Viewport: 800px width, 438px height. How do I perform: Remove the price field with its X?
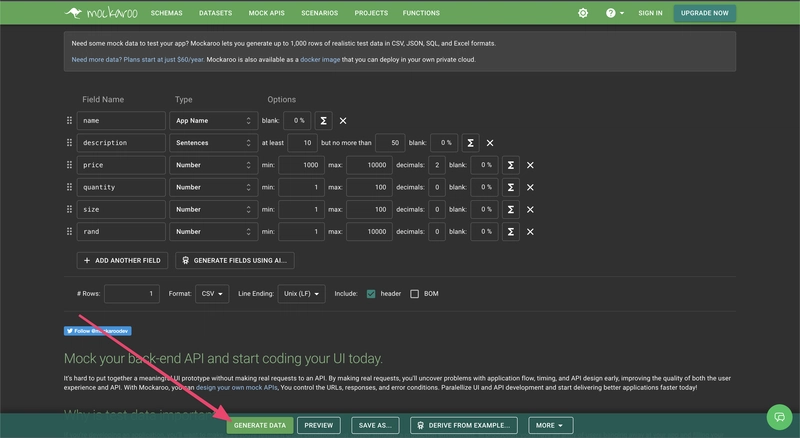pos(530,165)
